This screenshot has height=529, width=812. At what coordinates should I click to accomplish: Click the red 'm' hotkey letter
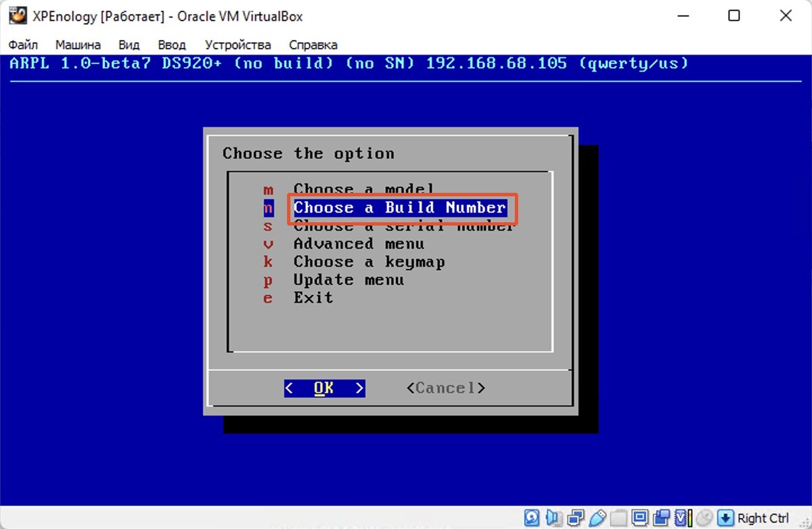pyautogui.click(x=269, y=190)
